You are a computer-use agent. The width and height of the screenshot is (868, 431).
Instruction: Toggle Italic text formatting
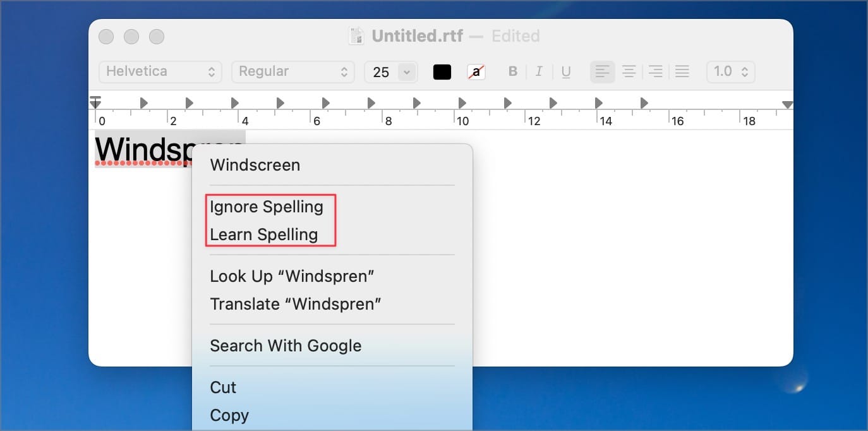539,72
